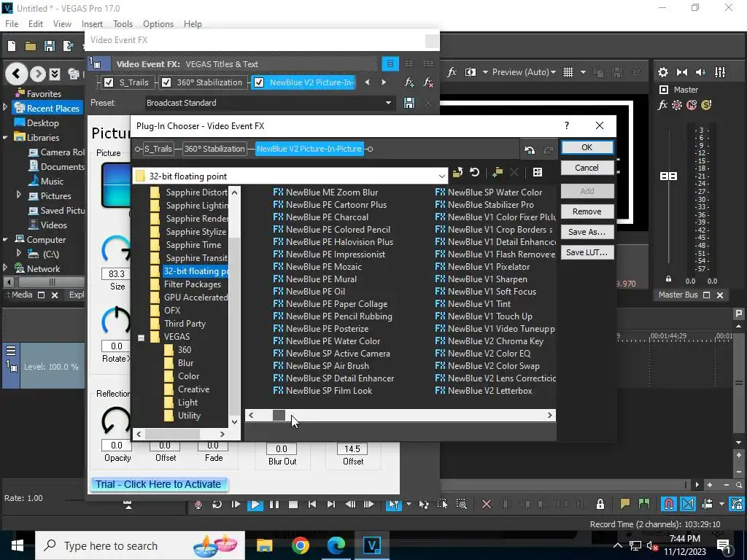Click the Play button in transport bar
This screenshot has height=560, width=747.
[x=255, y=505]
